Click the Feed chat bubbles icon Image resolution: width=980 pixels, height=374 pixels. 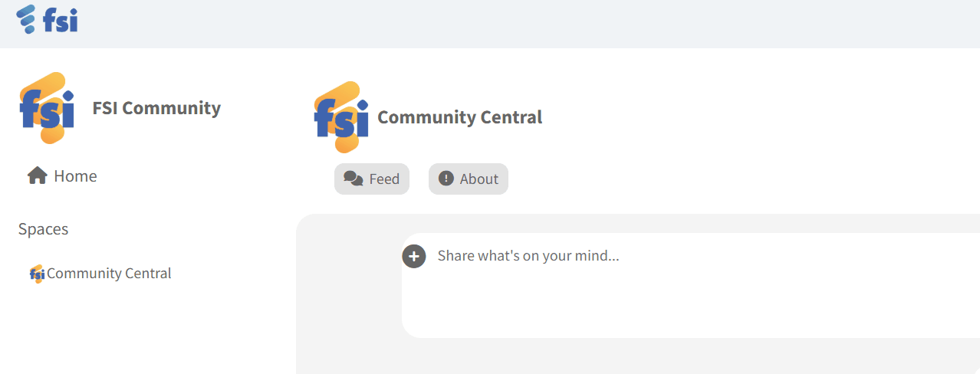pos(353,179)
